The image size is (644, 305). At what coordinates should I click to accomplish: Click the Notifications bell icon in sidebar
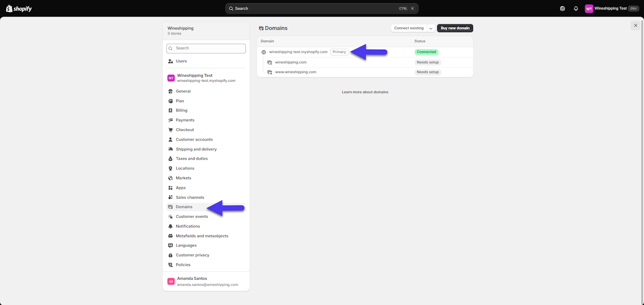(171, 226)
